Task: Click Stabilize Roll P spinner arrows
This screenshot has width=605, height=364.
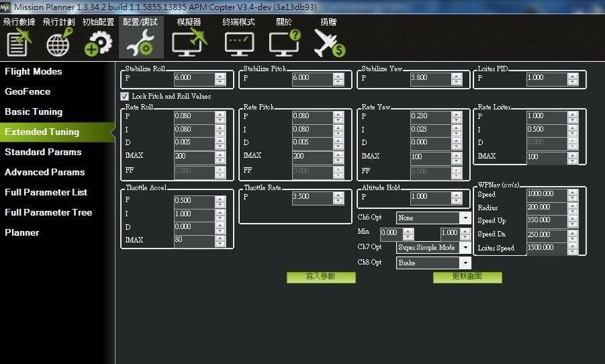Action: pos(220,79)
